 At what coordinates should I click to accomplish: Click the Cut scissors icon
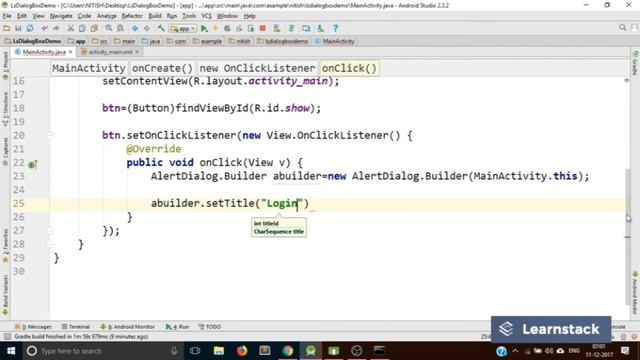71,28
